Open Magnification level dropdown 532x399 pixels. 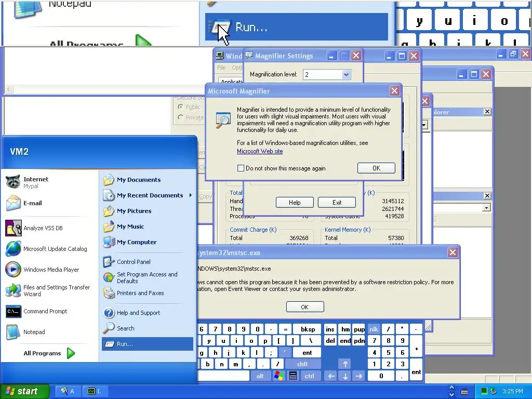coord(346,74)
